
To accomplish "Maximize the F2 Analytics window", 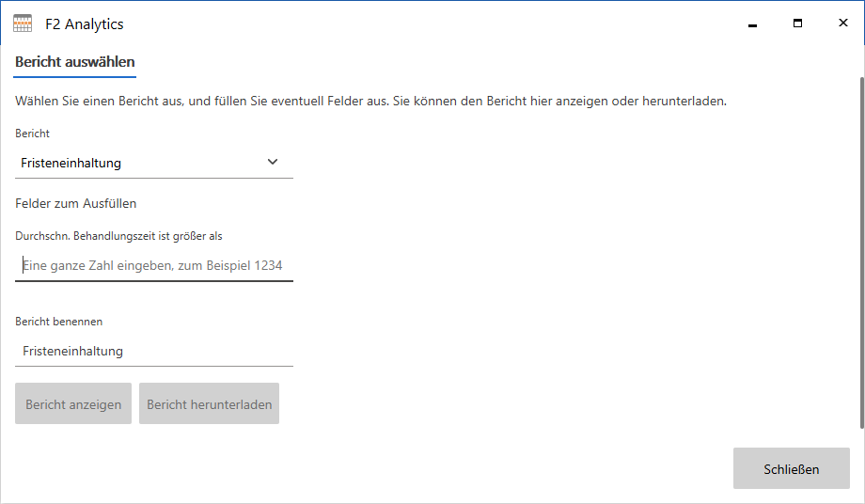I will (x=797, y=24).
